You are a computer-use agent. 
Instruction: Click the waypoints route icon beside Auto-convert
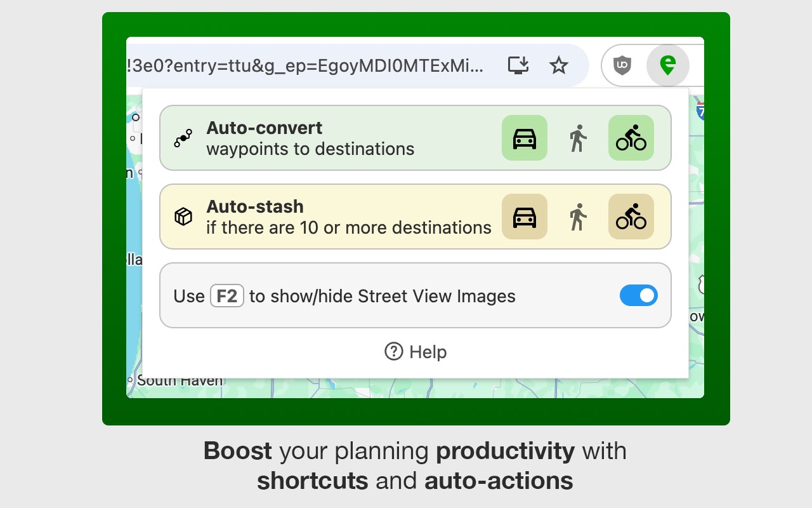click(x=183, y=138)
